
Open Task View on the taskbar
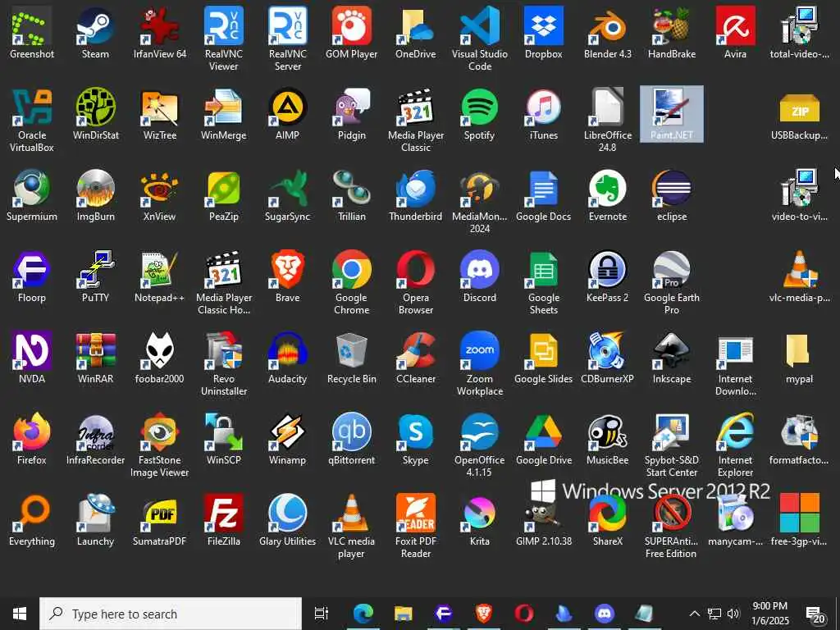tap(322, 614)
